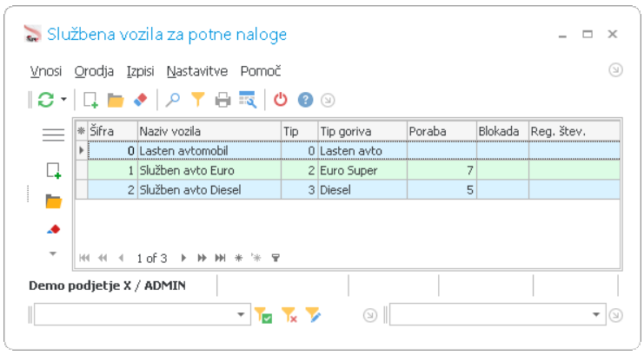Click the 1 of 3 record counter
This screenshot has height=355, width=644.
click(x=152, y=258)
